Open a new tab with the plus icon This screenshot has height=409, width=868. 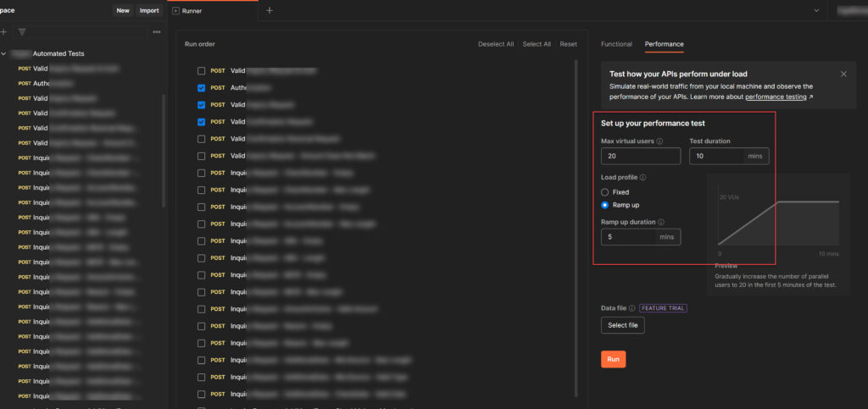270,10
